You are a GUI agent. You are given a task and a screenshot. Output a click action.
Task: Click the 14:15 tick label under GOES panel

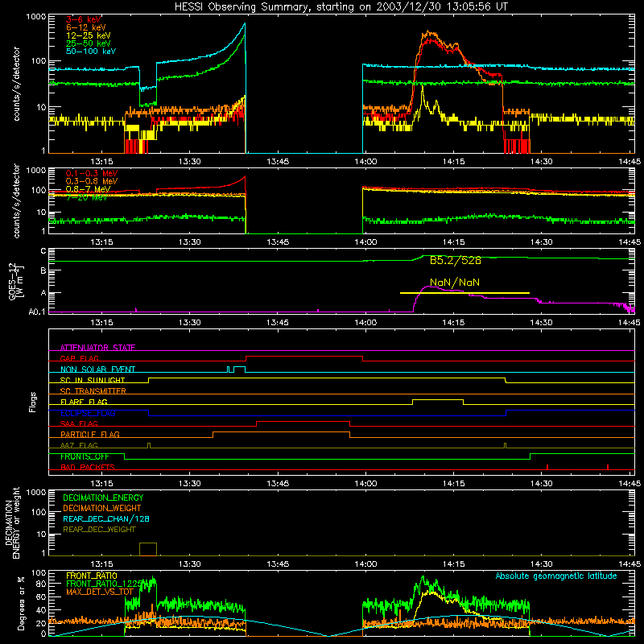(453, 323)
